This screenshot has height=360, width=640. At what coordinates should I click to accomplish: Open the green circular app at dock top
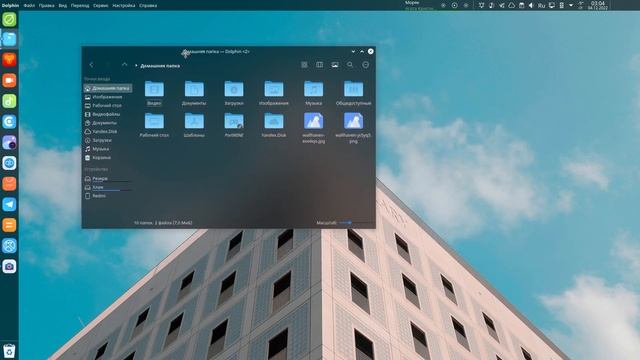pyautogui.click(x=9, y=19)
